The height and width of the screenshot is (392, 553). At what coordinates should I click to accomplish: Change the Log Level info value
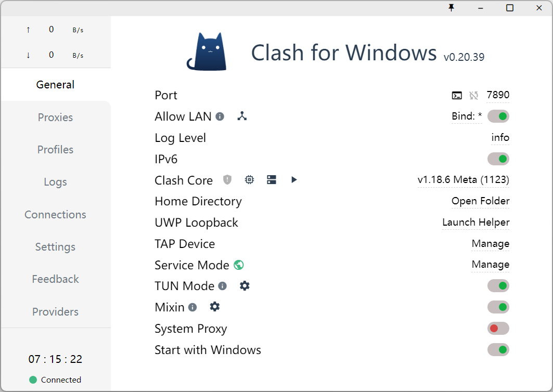point(500,138)
